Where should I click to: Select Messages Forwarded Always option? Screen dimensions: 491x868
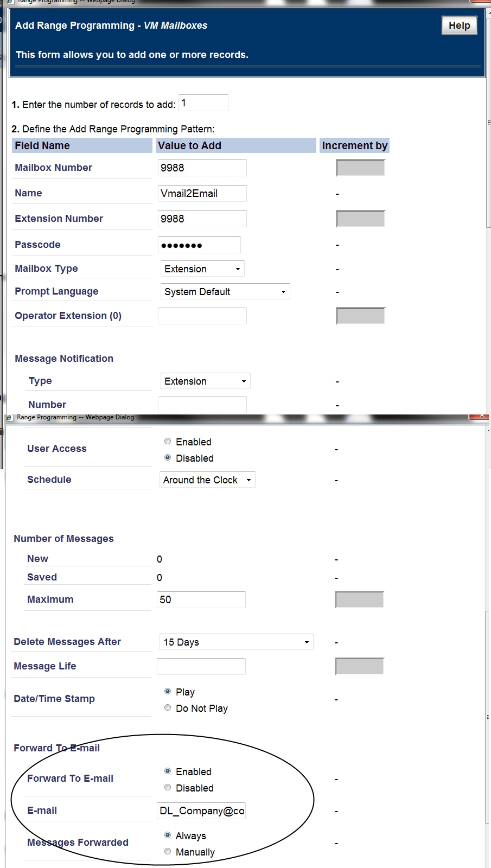(x=168, y=835)
